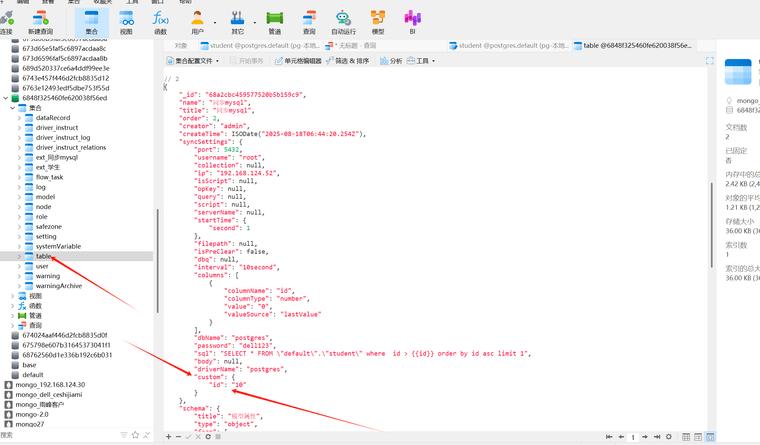Viewport: 760px width, 445px height.
Task: Go to next page arrow
Action: click(x=645, y=437)
